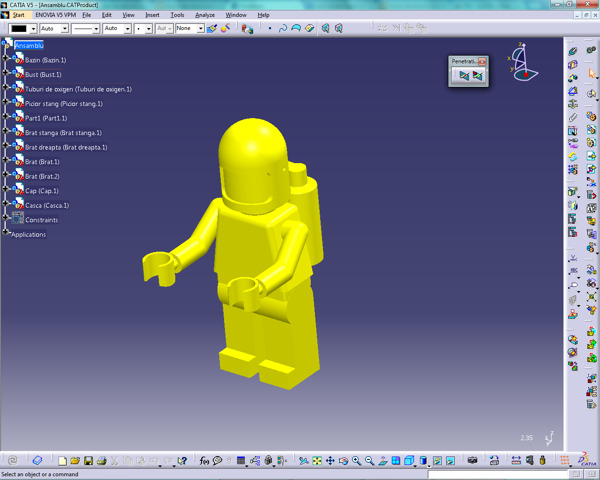
Task: Open the layer None dropdown
Action: (201, 29)
